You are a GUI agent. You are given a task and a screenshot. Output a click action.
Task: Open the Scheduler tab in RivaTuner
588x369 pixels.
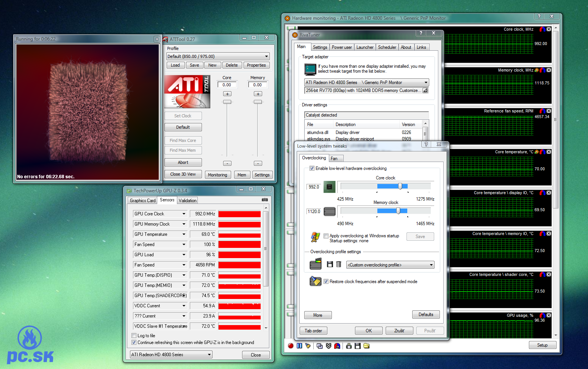coord(387,47)
